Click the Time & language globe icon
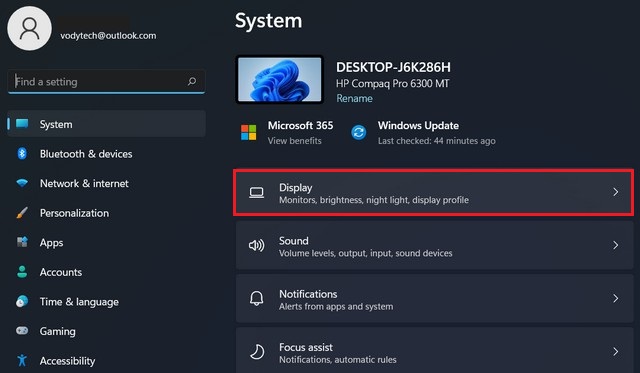 [22, 301]
